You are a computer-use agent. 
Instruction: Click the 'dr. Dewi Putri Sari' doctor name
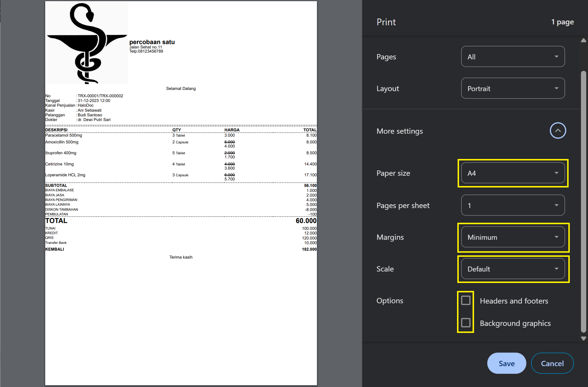point(94,120)
